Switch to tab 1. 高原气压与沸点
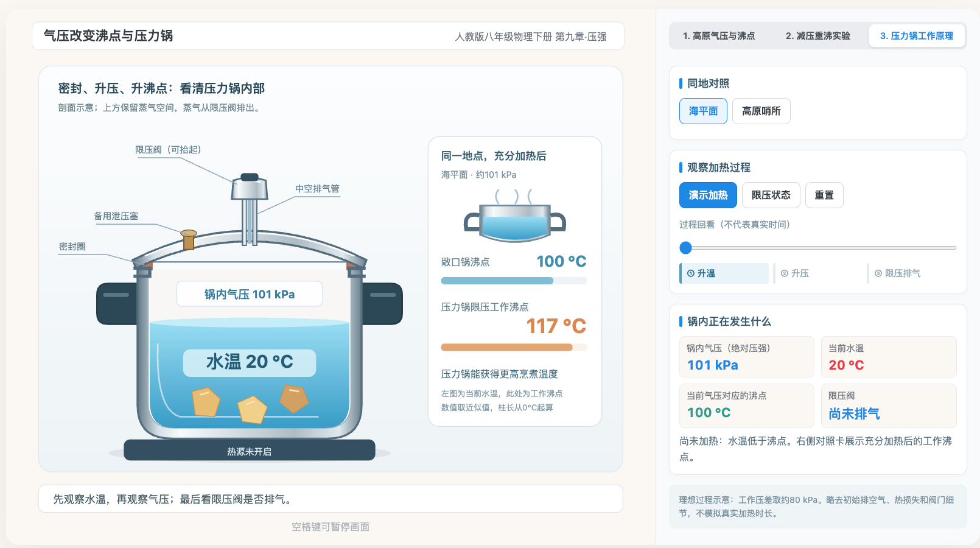The image size is (980, 548). point(718,36)
